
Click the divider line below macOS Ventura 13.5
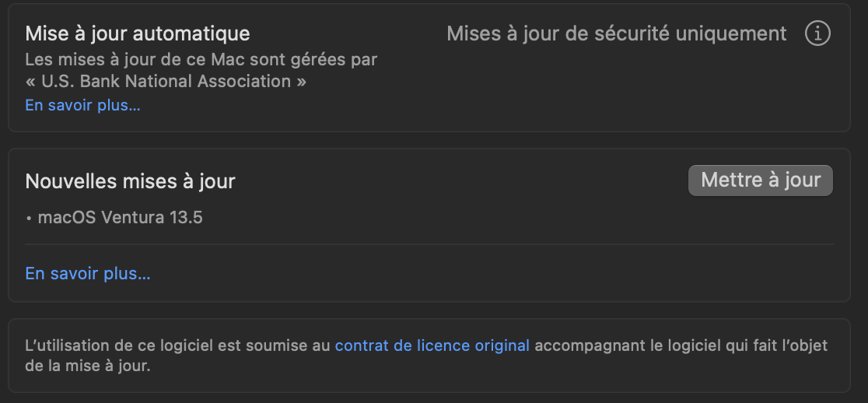click(x=429, y=244)
